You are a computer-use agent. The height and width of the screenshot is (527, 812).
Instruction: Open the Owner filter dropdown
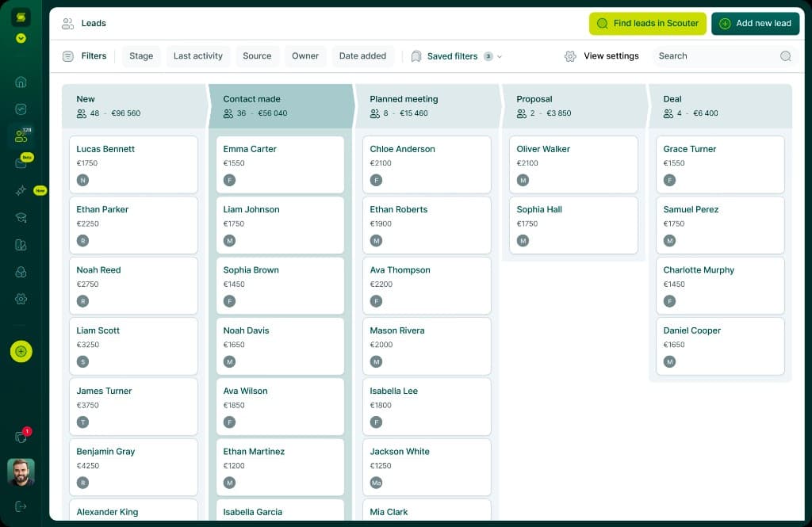[305, 56]
